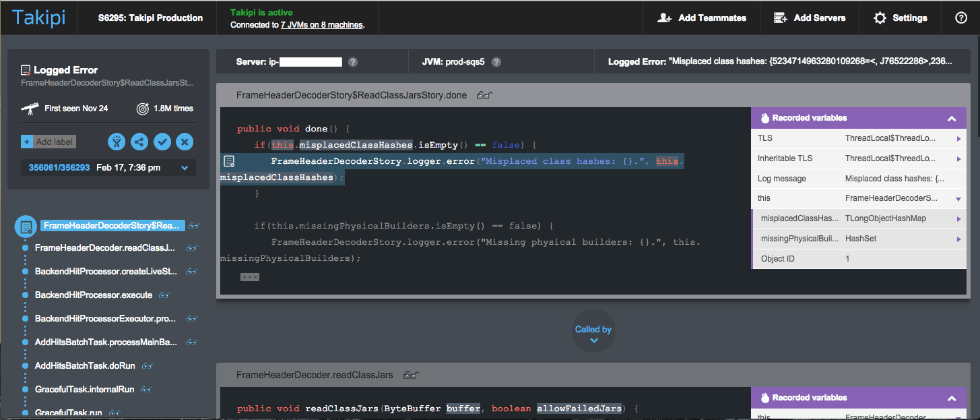Click the help question mark in top bar
The height and width of the screenshot is (420, 980).
(961, 18)
